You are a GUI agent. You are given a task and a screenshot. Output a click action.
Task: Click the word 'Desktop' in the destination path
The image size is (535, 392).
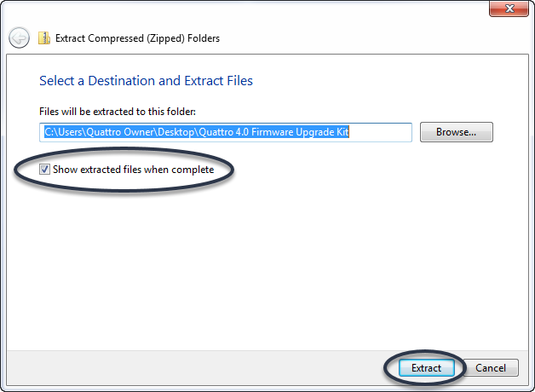click(175, 132)
